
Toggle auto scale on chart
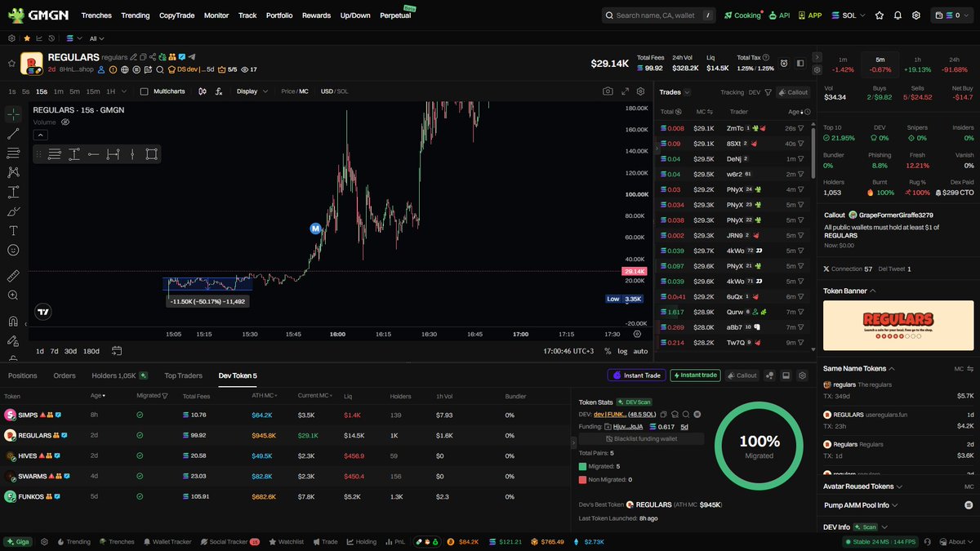[640, 351]
